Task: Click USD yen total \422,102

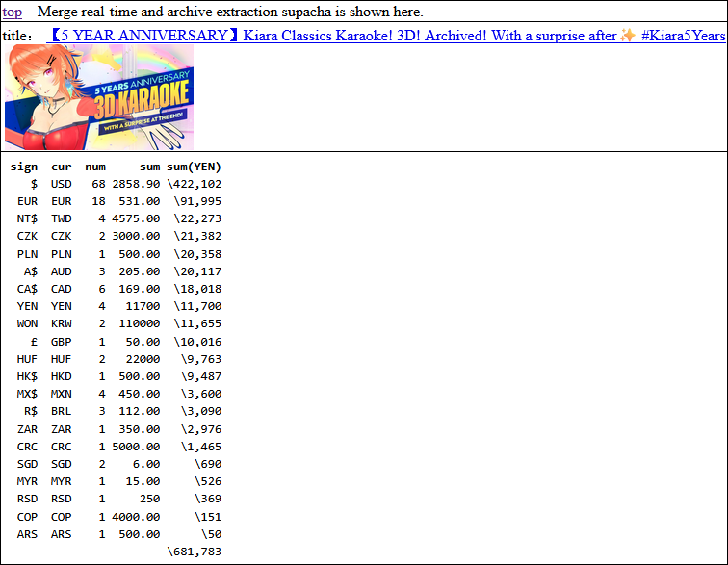Action: coord(195,184)
